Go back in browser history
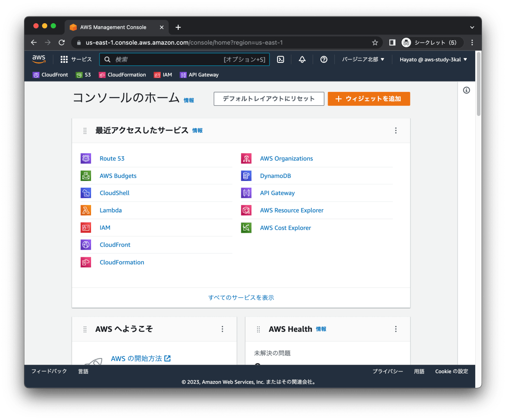Image resolution: width=506 pixels, height=420 pixels. (34, 43)
